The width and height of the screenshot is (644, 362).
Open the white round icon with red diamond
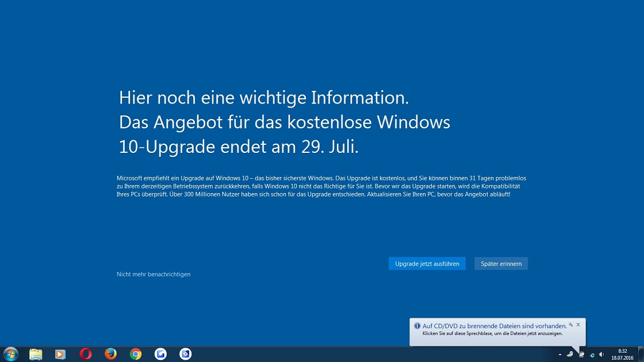(x=185, y=354)
